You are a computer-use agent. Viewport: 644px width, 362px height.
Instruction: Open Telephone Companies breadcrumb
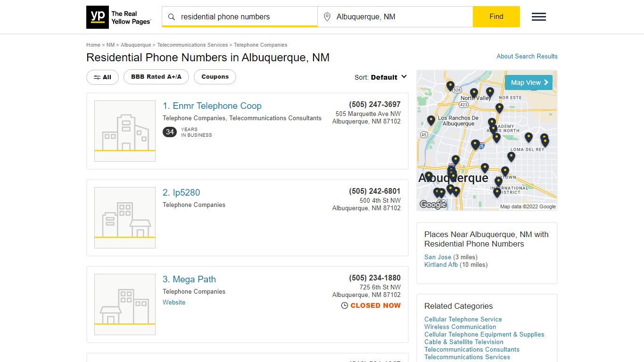(x=260, y=45)
